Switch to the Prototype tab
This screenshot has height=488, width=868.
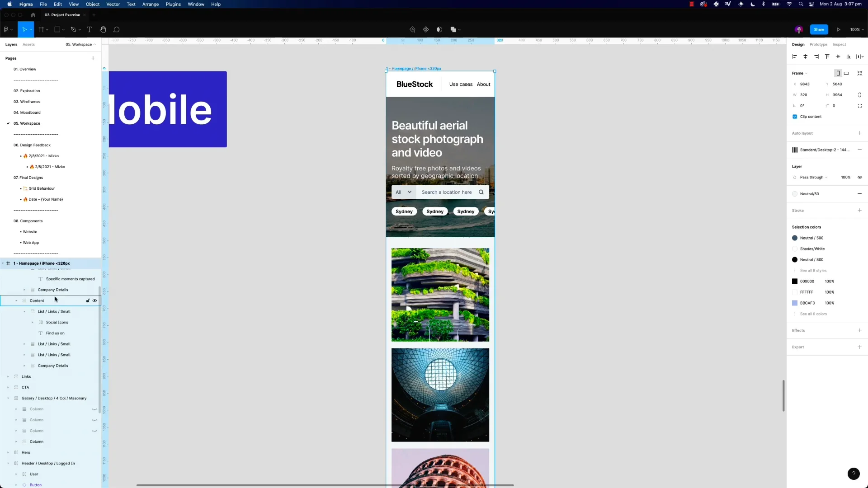point(819,44)
